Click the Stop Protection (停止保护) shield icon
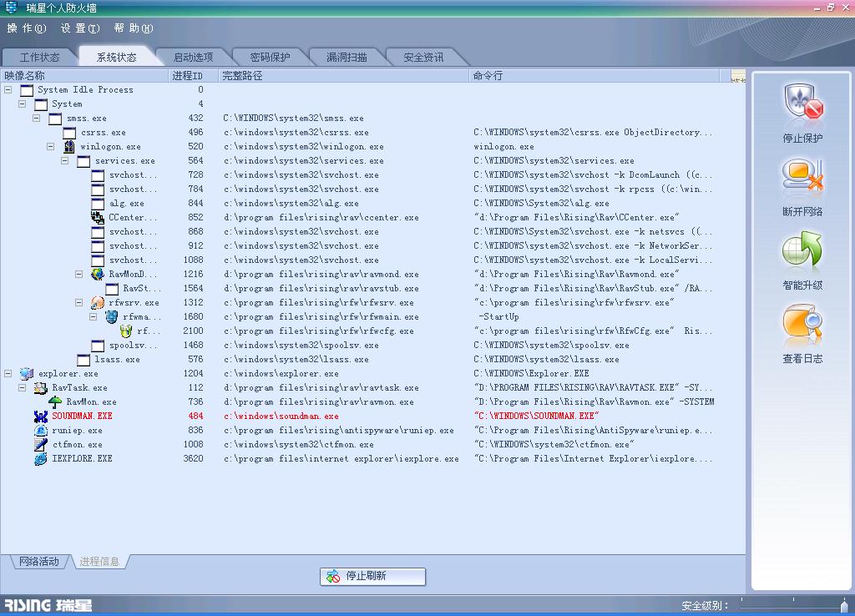Image resolution: width=855 pixels, height=616 pixels. click(x=802, y=104)
